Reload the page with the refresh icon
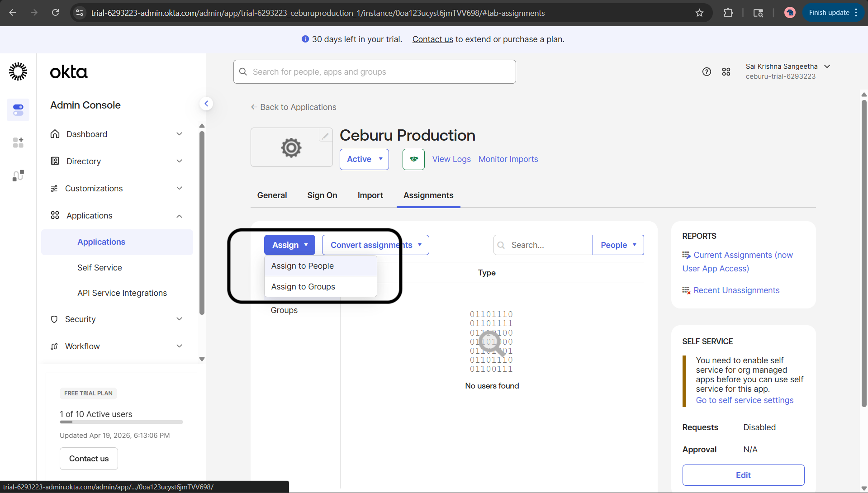This screenshot has height=493, width=868. 55,13
